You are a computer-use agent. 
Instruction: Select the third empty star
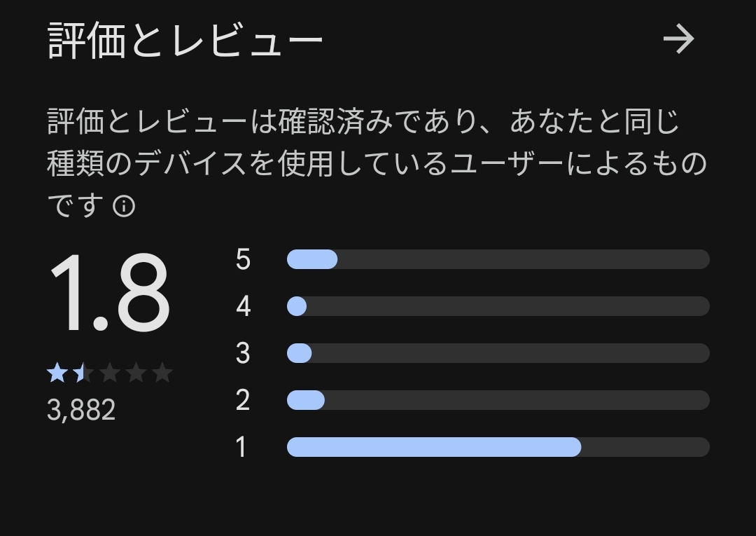pyautogui.click(x=110, y=373)
